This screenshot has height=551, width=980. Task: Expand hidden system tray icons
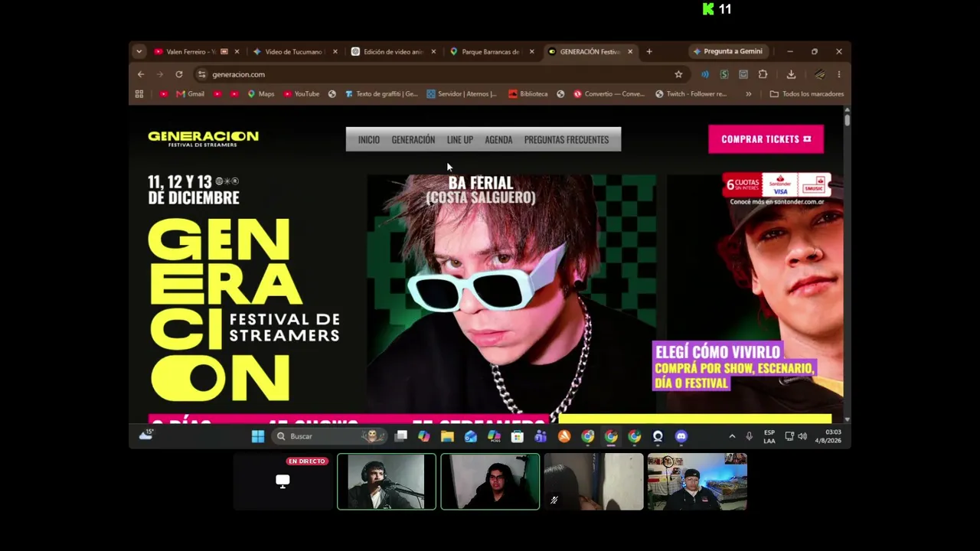[732, 436]
